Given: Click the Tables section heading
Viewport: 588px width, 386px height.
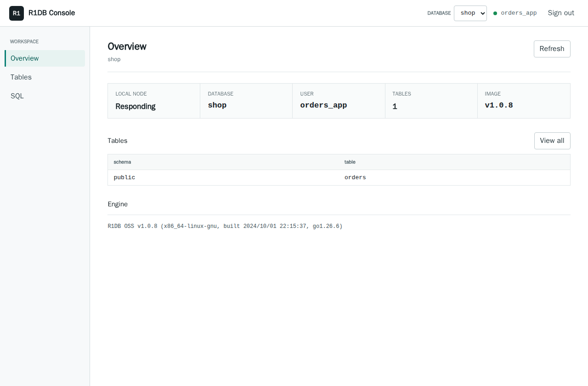Looking at the screenshot, I should (118, 141).
